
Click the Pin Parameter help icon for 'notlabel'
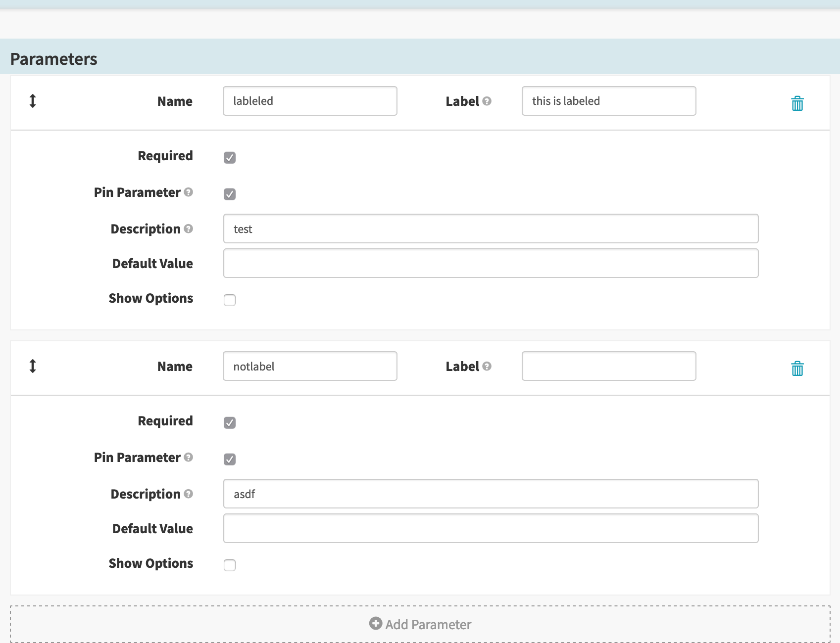point(188,458)
